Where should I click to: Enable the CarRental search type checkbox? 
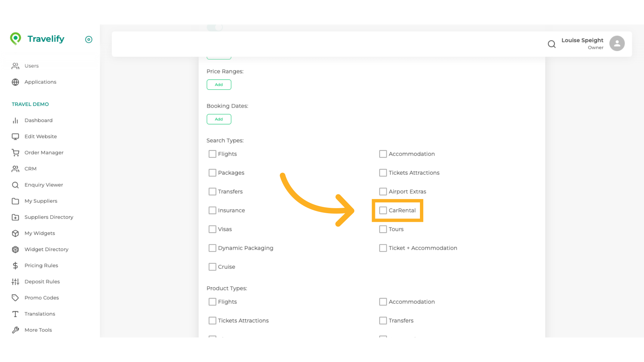point(383,210)
